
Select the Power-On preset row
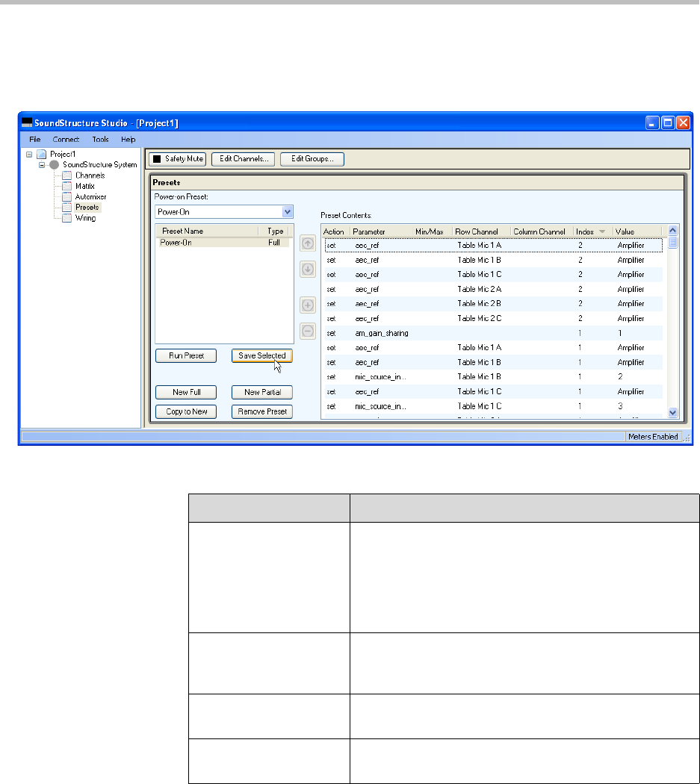tap(222, 243)
